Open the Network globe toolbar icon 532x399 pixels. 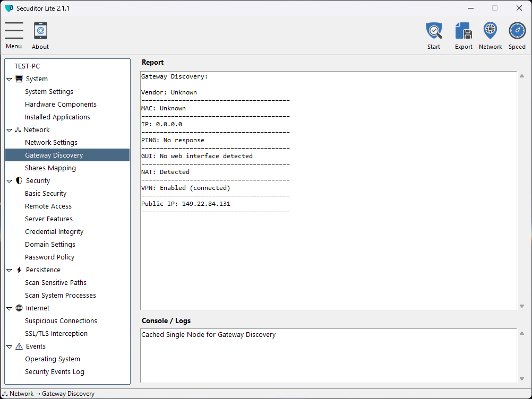[490, 31]
